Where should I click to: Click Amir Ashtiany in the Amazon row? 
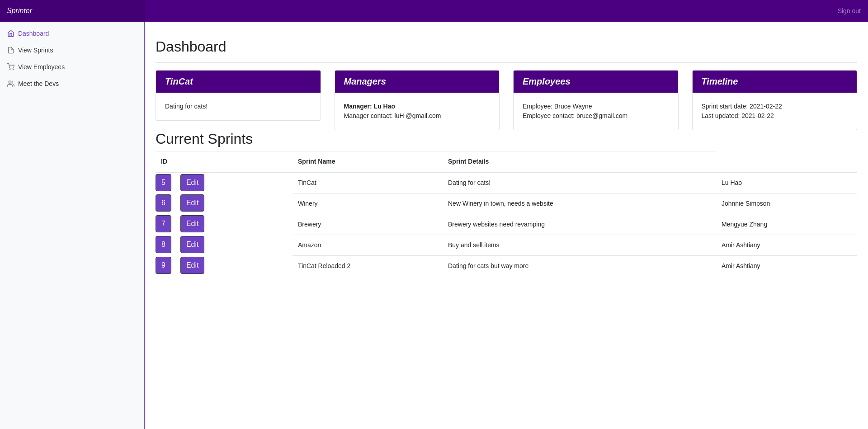(741, 245)
